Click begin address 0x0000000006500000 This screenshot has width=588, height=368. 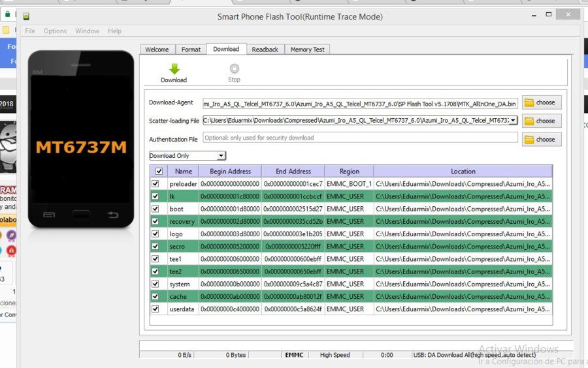click(230, 271)
